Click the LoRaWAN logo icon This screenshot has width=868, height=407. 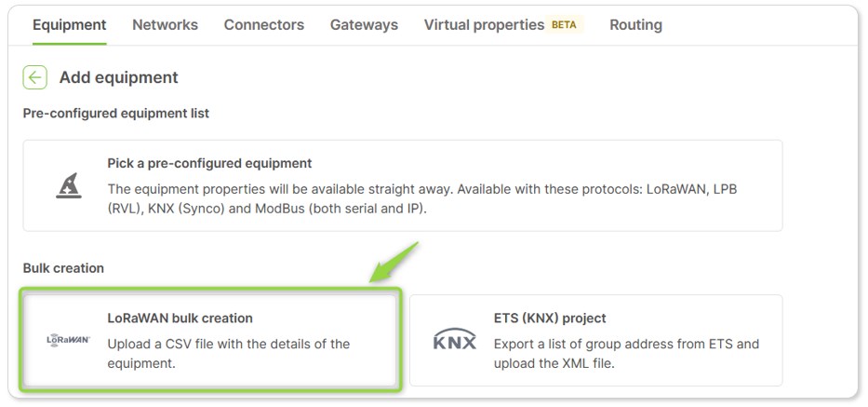(x=68, y=340)
